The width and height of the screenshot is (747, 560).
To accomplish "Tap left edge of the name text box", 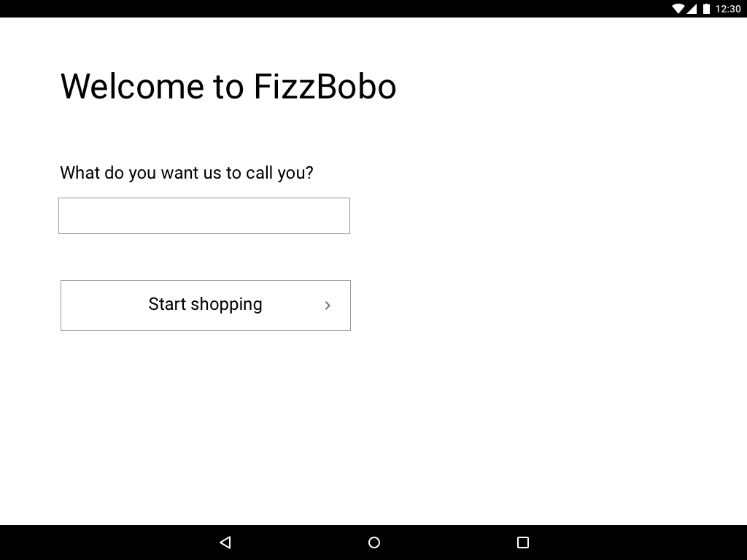I will (x=69, y=216).
